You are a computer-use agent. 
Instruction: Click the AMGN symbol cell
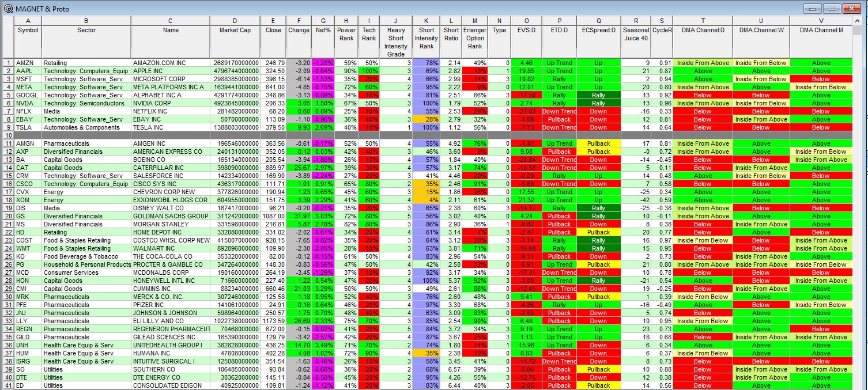point(28,143)
